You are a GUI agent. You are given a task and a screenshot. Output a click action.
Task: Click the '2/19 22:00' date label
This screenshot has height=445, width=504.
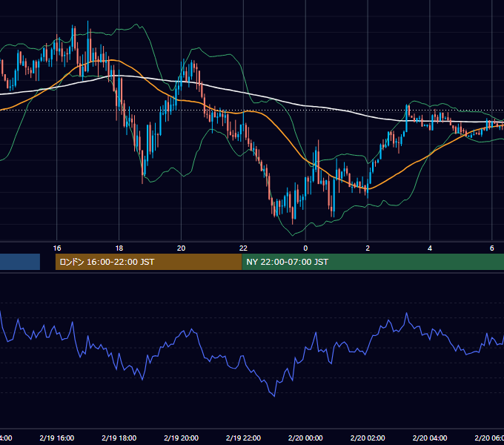coord(243,438)
